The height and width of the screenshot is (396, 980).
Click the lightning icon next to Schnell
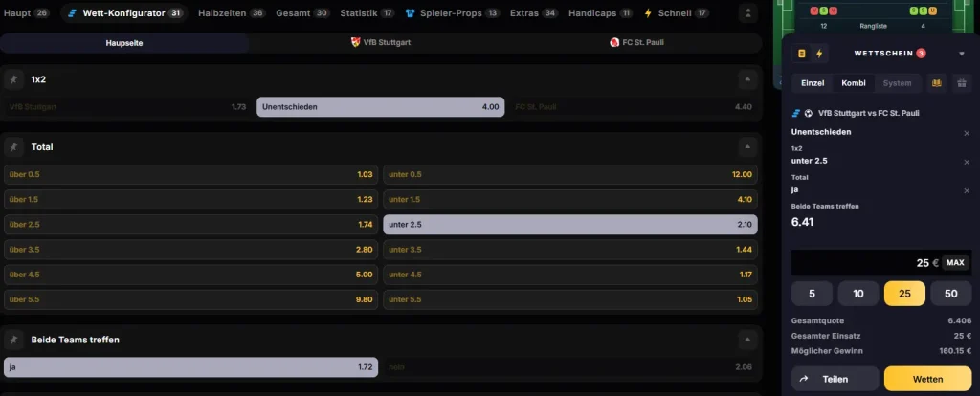648,13
